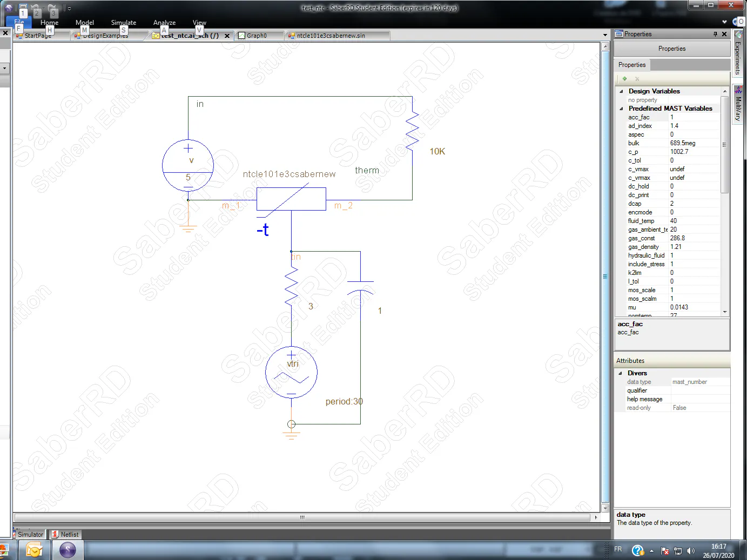Open the Simulate ribbon tab
The height and width of the screenshot is (560, 747).
(123, 23)
